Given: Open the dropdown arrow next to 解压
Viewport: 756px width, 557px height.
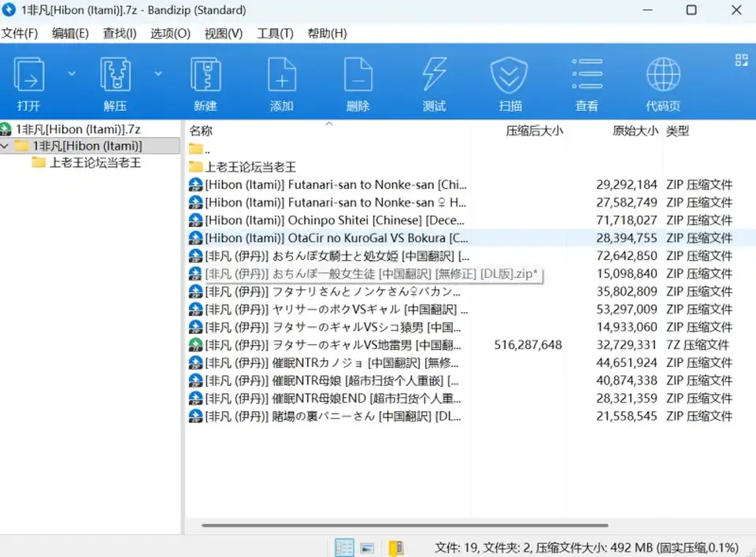Looking at the screenshot, I should (x=158, y=73).
